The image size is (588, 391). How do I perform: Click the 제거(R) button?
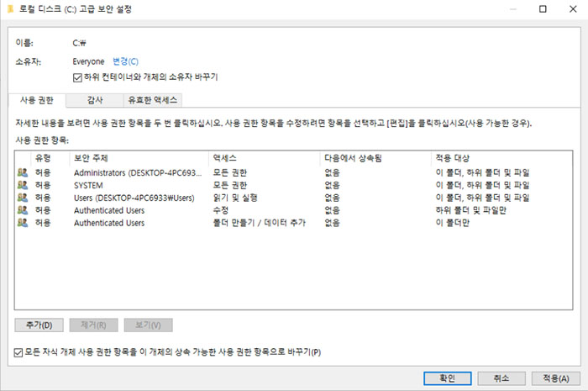(93, 325)
